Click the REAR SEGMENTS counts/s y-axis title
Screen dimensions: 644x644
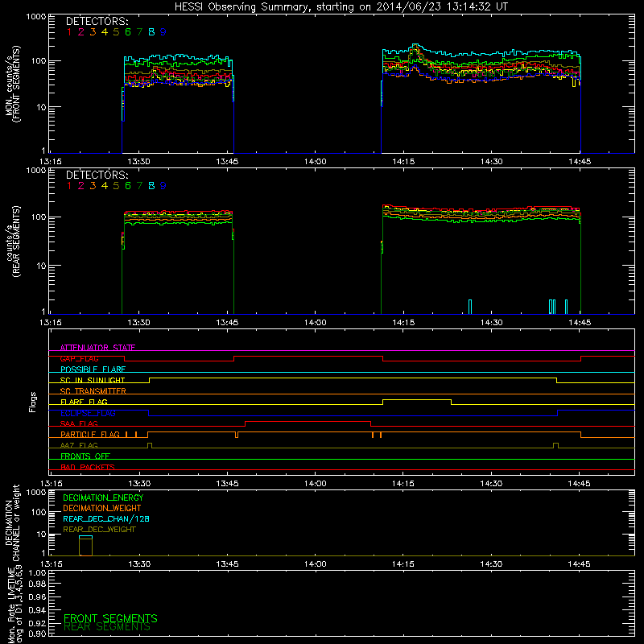[x=13, y=241]
